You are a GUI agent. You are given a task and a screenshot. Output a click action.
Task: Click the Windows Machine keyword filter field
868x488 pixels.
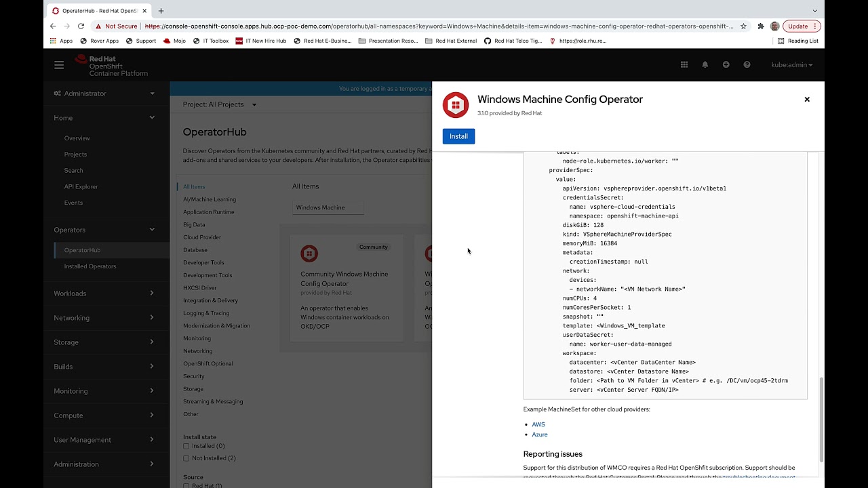pyautogui.click(x=328, y=207)
